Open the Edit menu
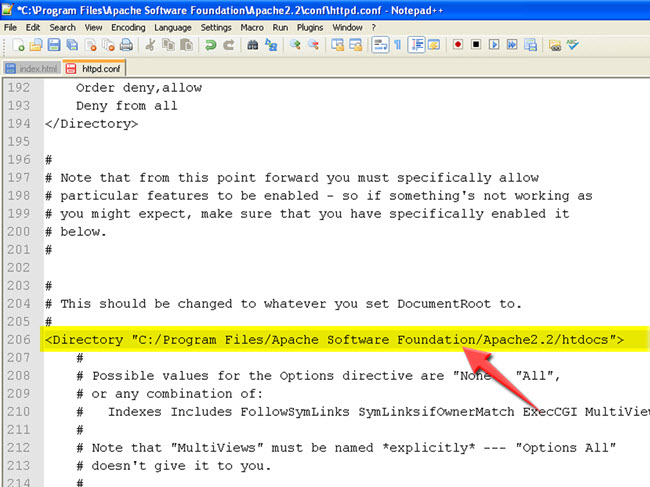The height and width of the screenshot is (487, 650). pos(33,27)
